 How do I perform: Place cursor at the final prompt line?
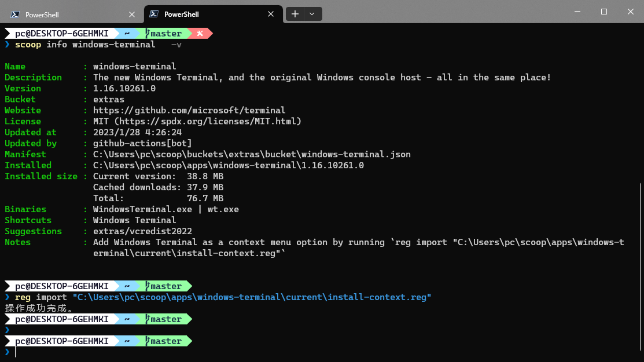pyautogui.click(x=16, y=352)
